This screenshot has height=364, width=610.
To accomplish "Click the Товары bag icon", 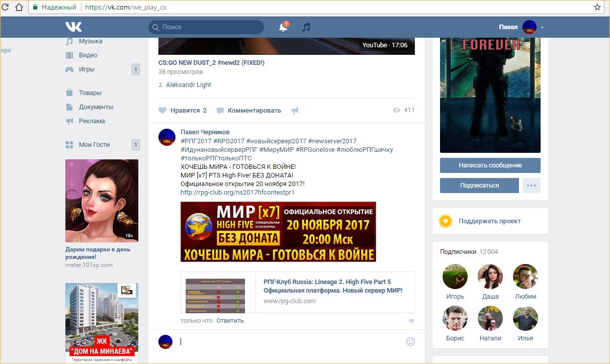I will (x=69, y=93).
